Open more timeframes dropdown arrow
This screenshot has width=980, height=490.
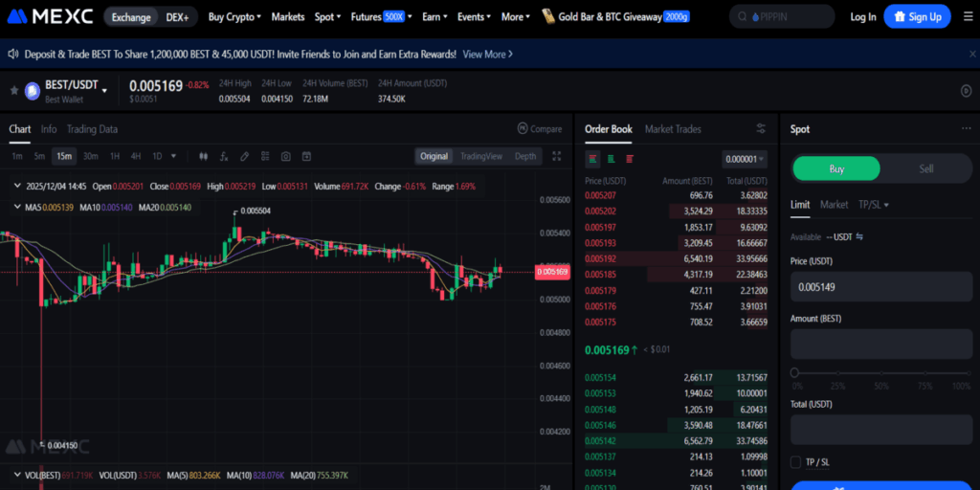pos(174,156)
